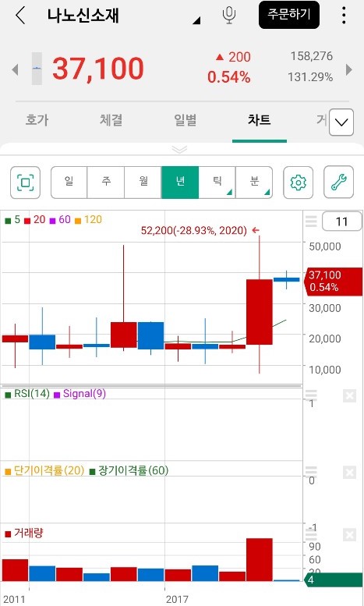This screenshot has height=606, width=364.
Task: Go to previous stock with left triangle
Action: tap(15, 69)
